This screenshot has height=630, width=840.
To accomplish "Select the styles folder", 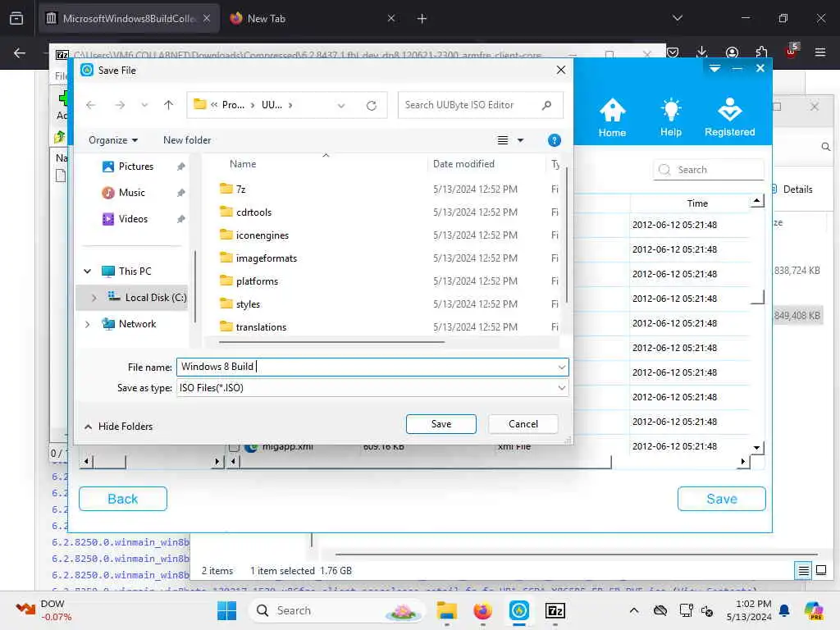I will 248,304.
